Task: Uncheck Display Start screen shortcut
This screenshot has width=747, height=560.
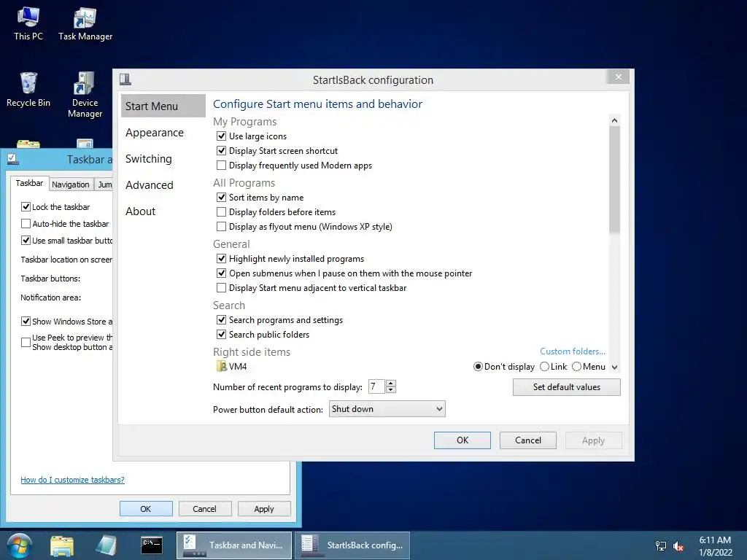Action: [x=221, y=151]
